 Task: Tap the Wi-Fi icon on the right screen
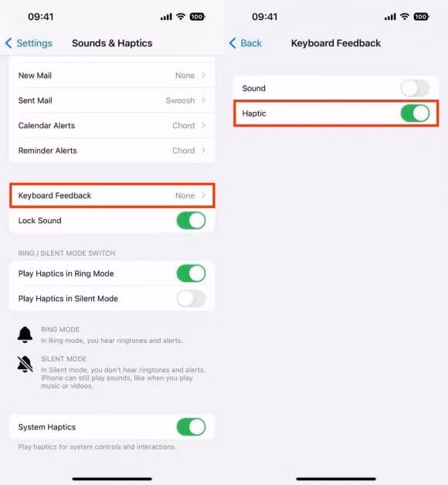pos(405,16)
